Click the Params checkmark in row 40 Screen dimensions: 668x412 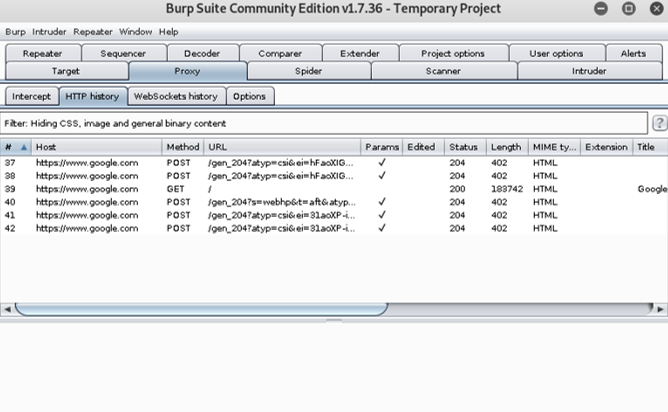pyautogui.click(x=382, y=202)
